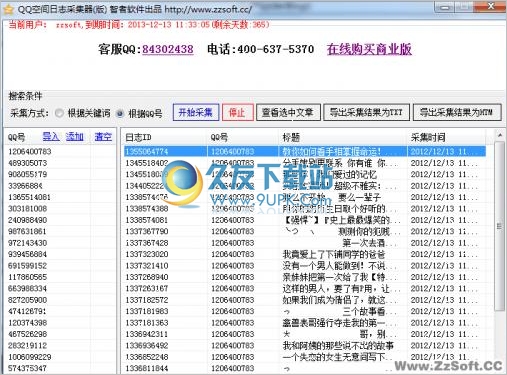507x375 pixels.
Task: Select log row with ID 1336942311
Action: (x=305, y=334)
